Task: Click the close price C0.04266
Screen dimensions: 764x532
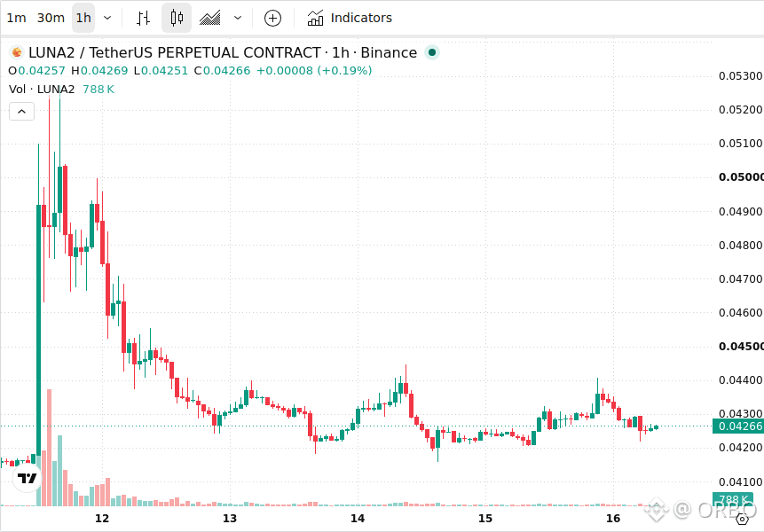Action: 222,71
